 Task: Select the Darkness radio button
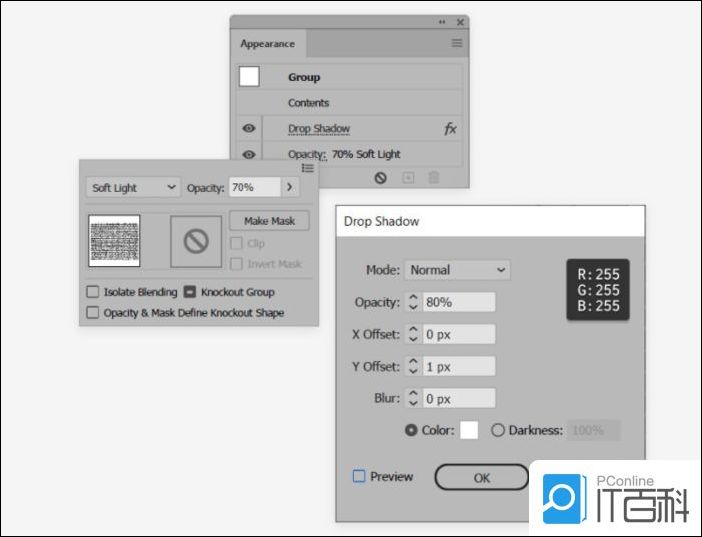pyautogui.click(x=497, y=430)
